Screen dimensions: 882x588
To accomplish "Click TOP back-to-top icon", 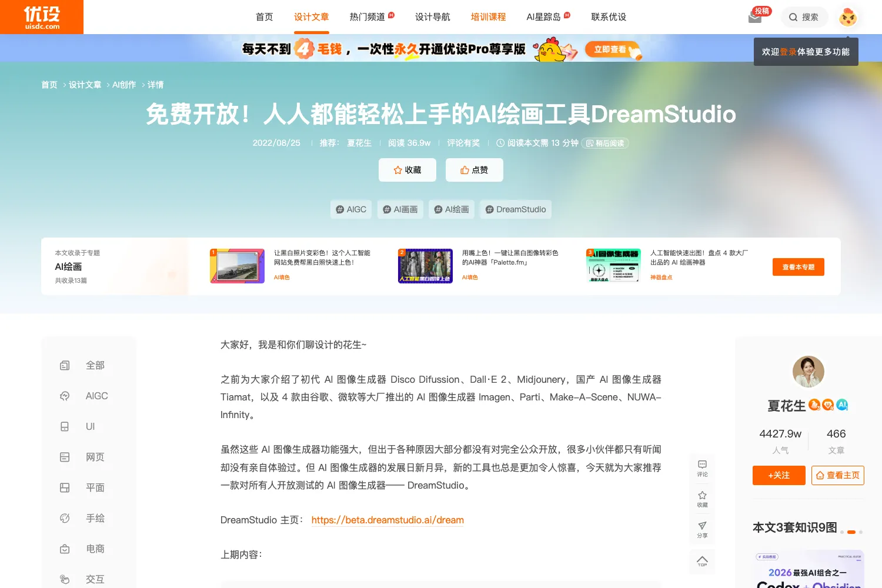I will pos(702,561).
